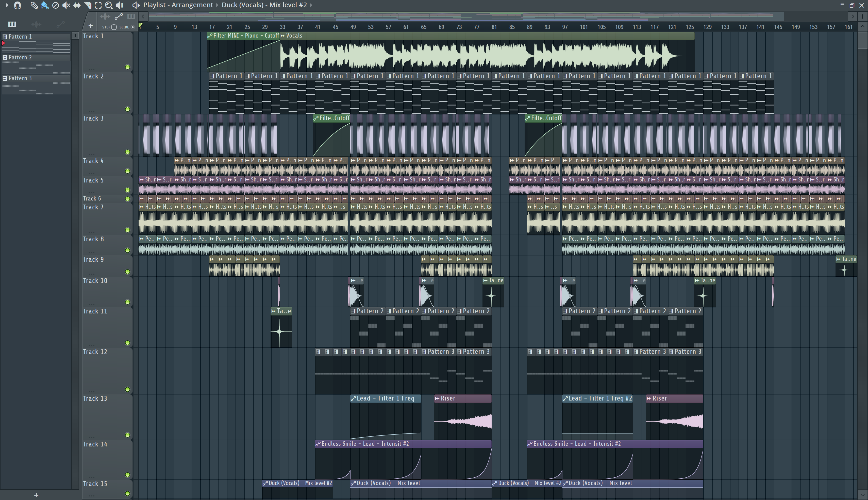This screenshot has height=500, width=868.
Task: Show patterns in the picker panel
Action: [x=12, y=24]
